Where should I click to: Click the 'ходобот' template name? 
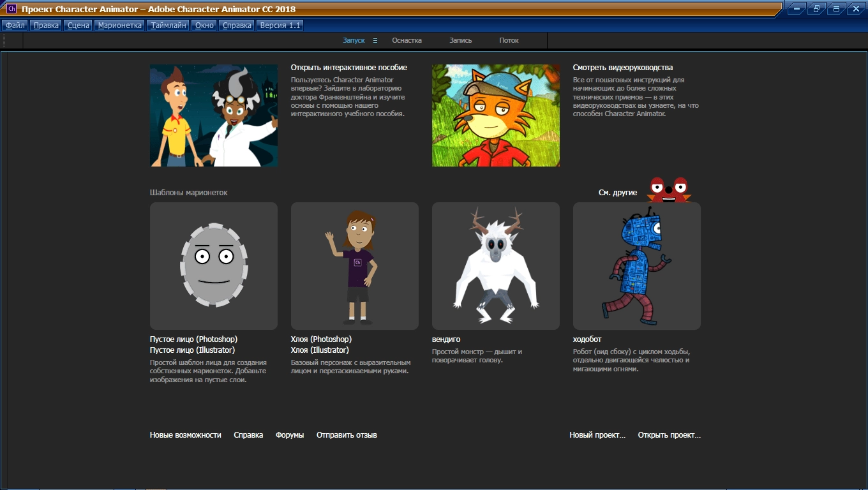(x=587, y=339)
